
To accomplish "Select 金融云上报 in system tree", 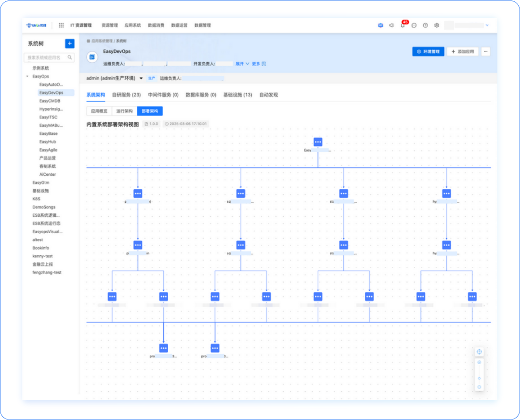I will click(42, 264).
